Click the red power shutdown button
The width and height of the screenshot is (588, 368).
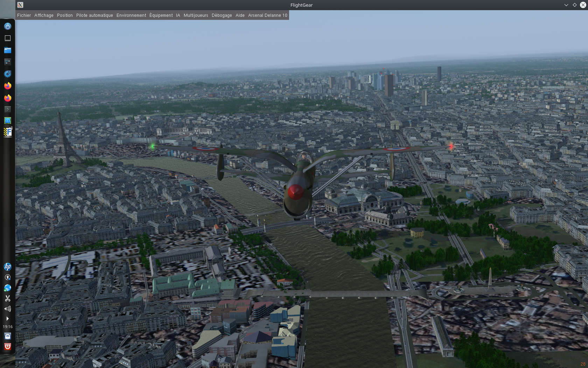tap(7, 347)
